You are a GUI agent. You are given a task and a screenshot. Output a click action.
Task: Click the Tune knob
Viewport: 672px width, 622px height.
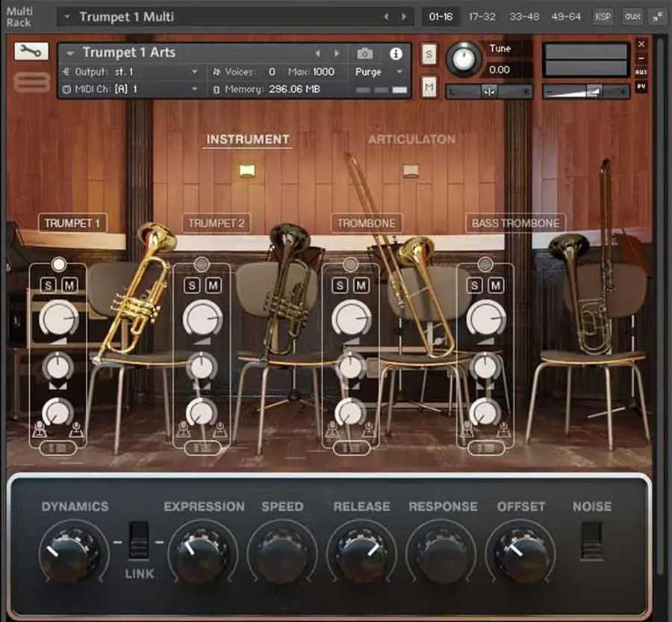(463, 59)
